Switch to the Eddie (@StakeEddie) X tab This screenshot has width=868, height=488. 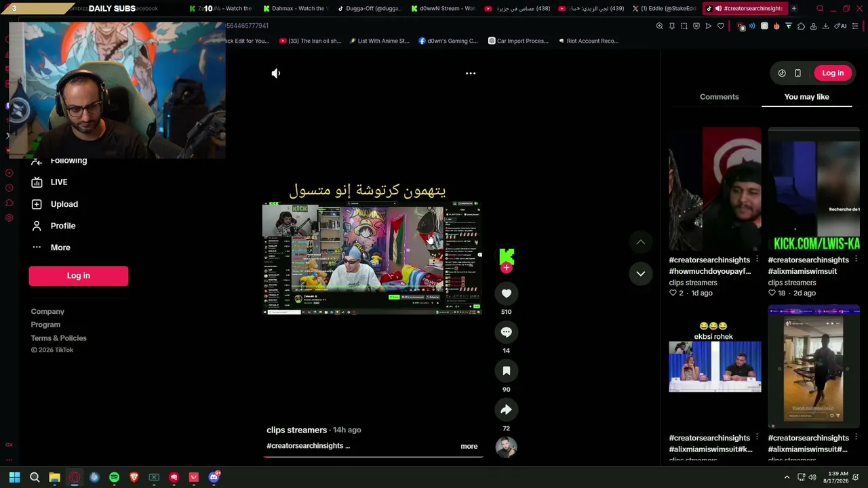tap(665, 8)
